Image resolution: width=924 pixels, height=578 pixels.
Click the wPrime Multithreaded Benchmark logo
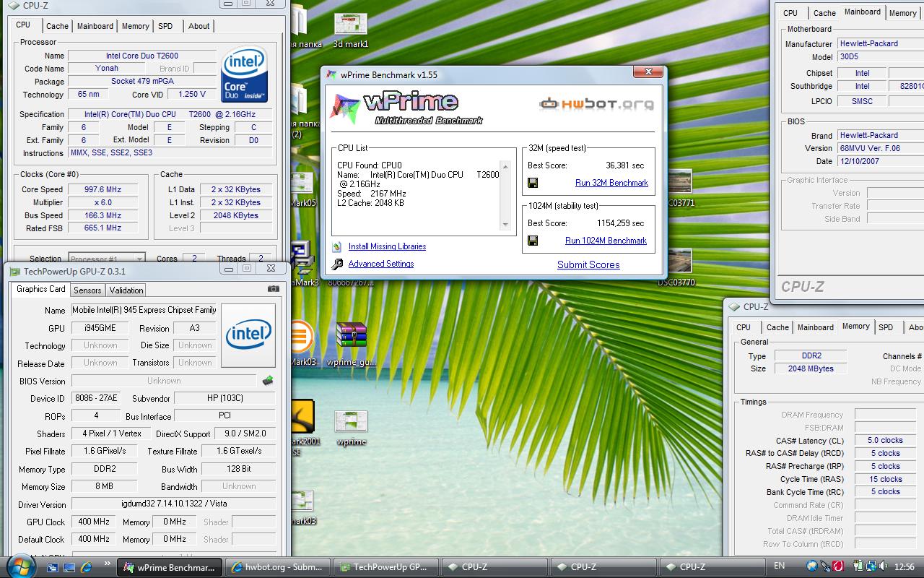[406, 107]
